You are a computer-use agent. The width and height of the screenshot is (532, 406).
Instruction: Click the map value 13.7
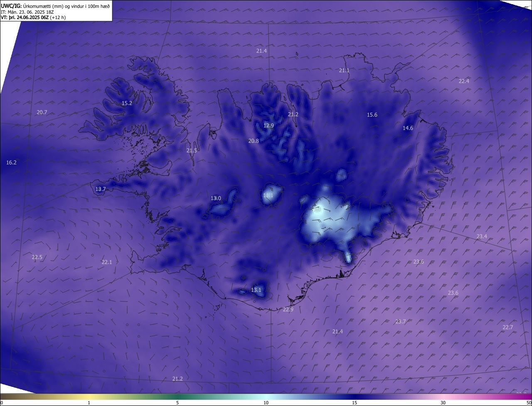[101, 189]
